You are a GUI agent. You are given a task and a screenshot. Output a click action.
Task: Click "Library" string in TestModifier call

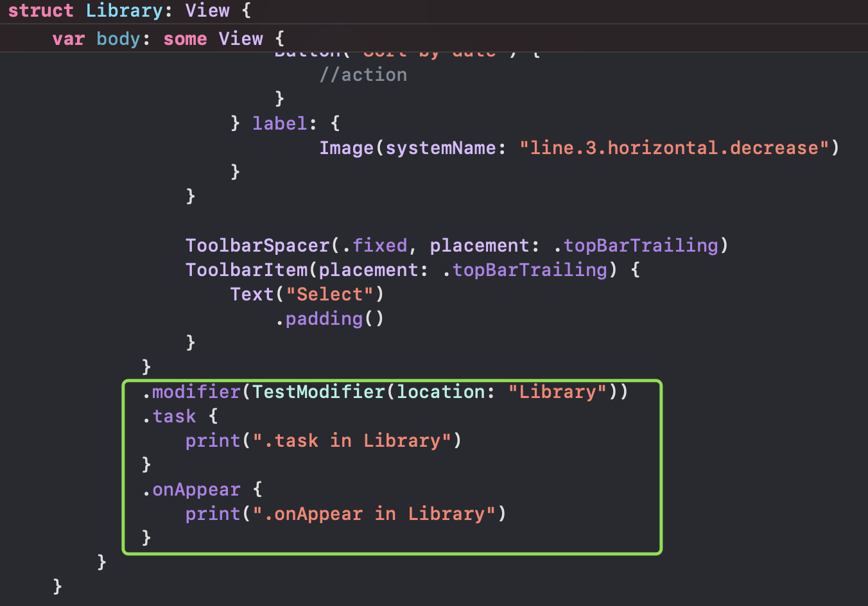[x=557, y=392]
